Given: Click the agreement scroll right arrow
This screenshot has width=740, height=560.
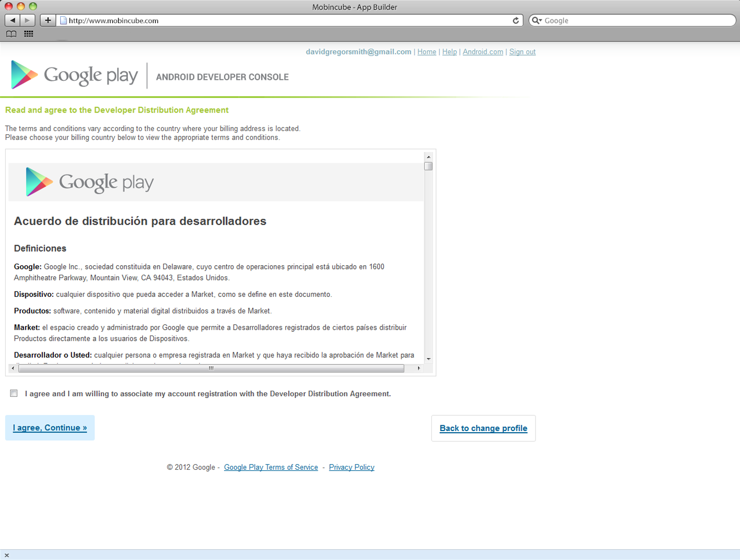Looking at the screenshot, I should click(x=419, y=368).
